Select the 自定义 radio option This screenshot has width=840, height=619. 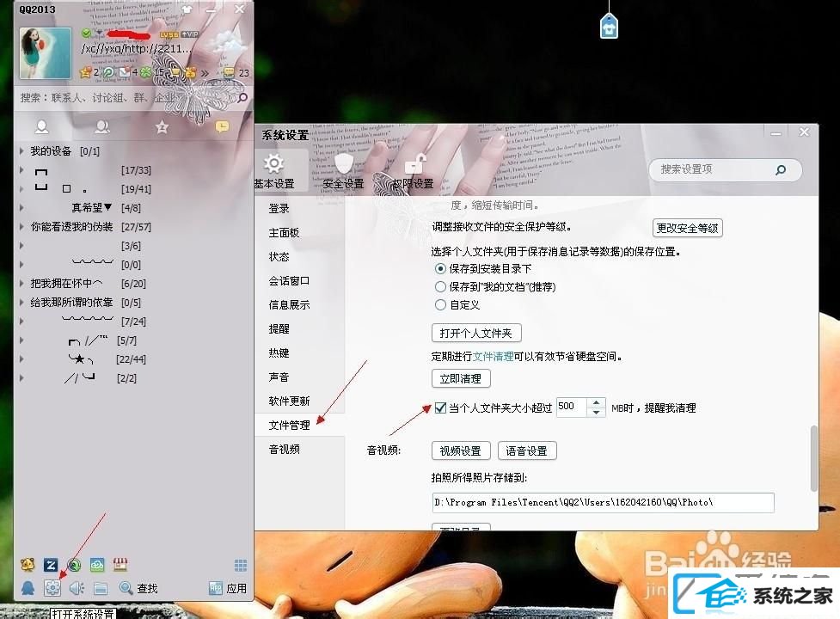click(440, 305)
